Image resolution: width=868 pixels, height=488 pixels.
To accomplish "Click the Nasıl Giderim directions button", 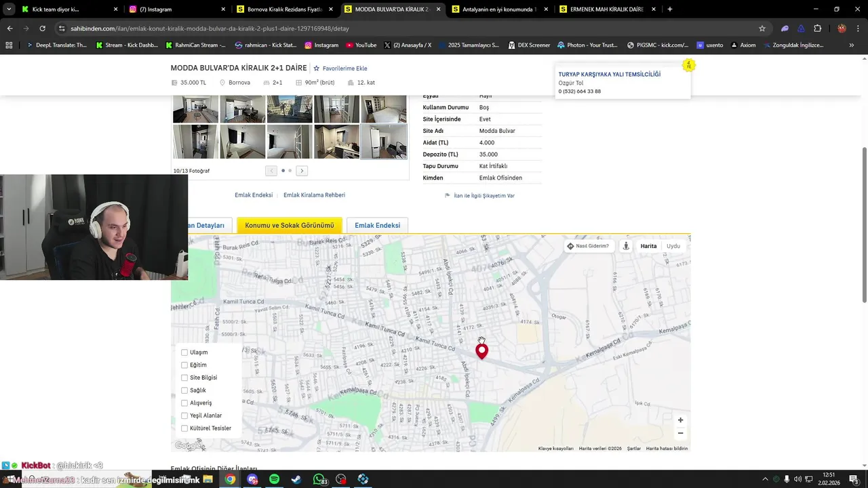I will click(588, 246).
